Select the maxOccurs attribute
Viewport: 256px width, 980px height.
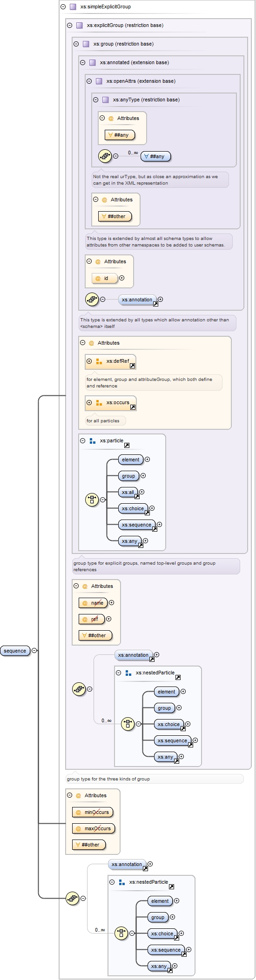(x=94, y=828)
